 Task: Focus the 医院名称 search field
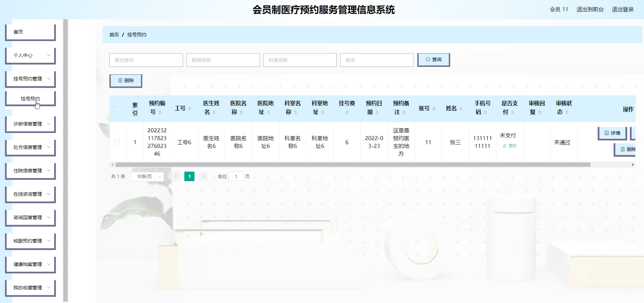click(x=223, y=60)
